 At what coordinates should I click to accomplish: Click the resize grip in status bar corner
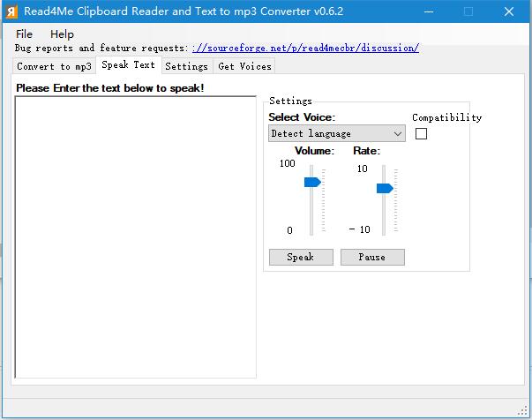[523, 411]
